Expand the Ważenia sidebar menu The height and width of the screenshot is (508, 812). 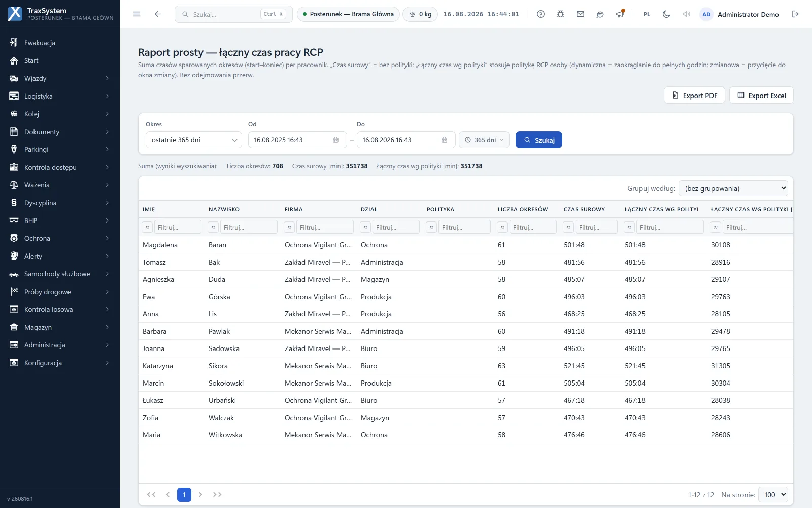click(x=60, y=185)
